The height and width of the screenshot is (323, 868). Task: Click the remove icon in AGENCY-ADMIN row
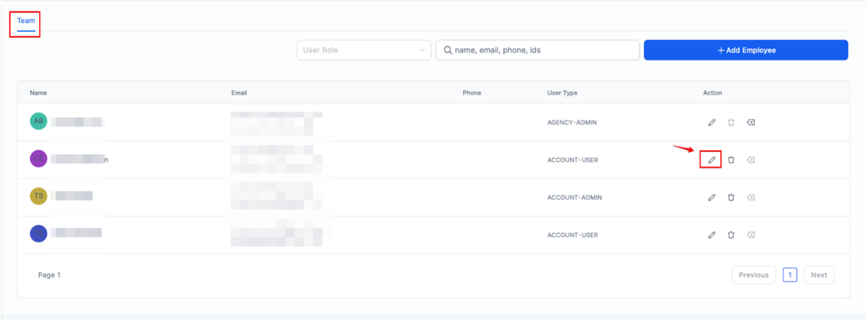[751, 122]
